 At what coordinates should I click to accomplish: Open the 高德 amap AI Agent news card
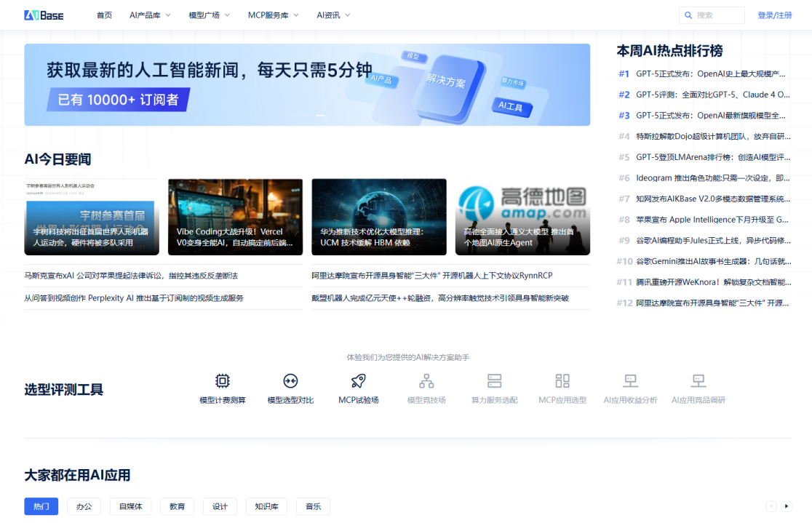[522, 217]
